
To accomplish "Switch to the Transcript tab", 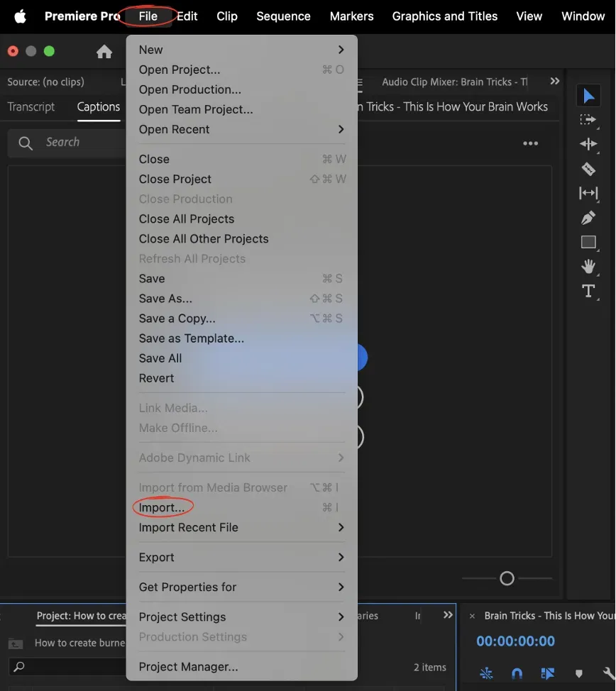I will tap(31, 106).
